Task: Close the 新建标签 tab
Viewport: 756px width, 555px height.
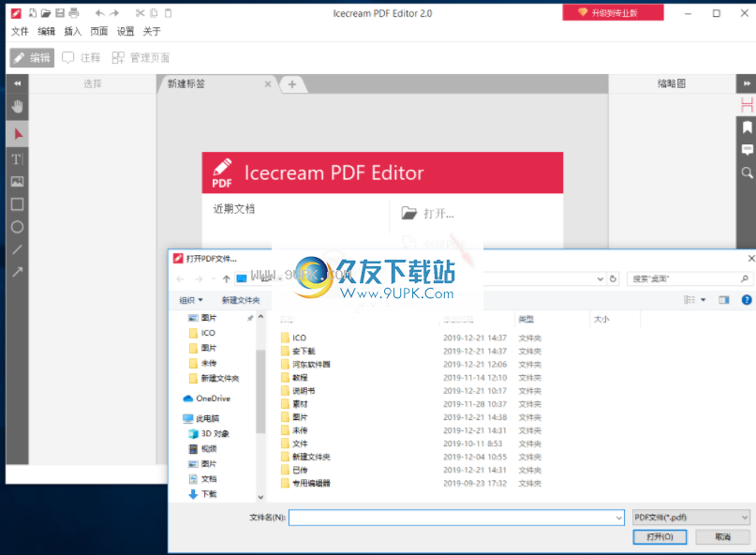Action: click(268, 84)
